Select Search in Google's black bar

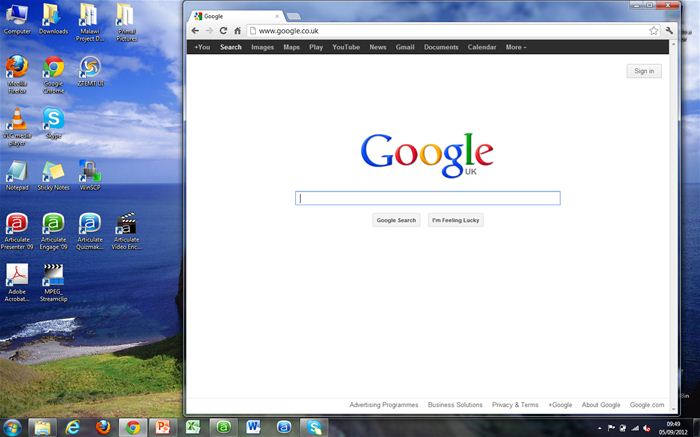click(x=230, y=47)
